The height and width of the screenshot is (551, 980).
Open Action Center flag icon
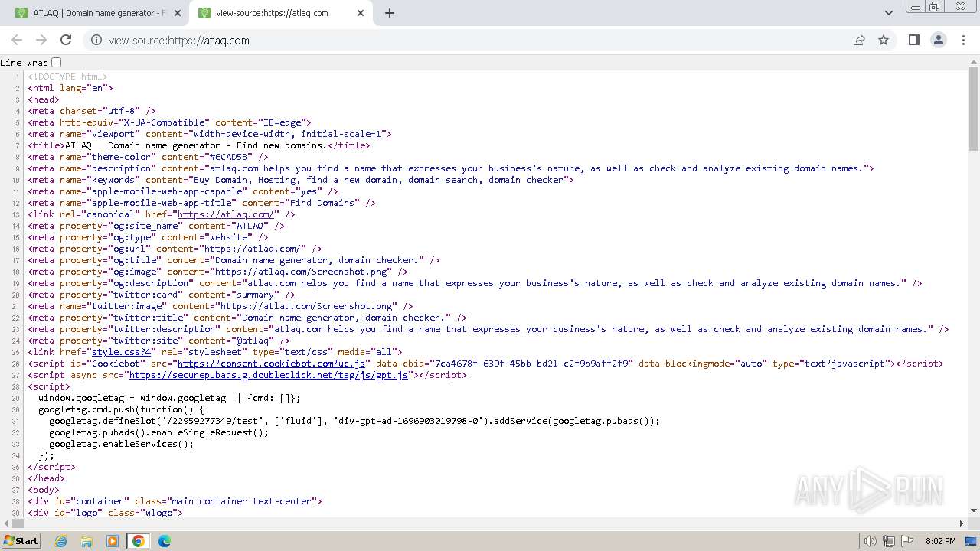coord(907,541)
